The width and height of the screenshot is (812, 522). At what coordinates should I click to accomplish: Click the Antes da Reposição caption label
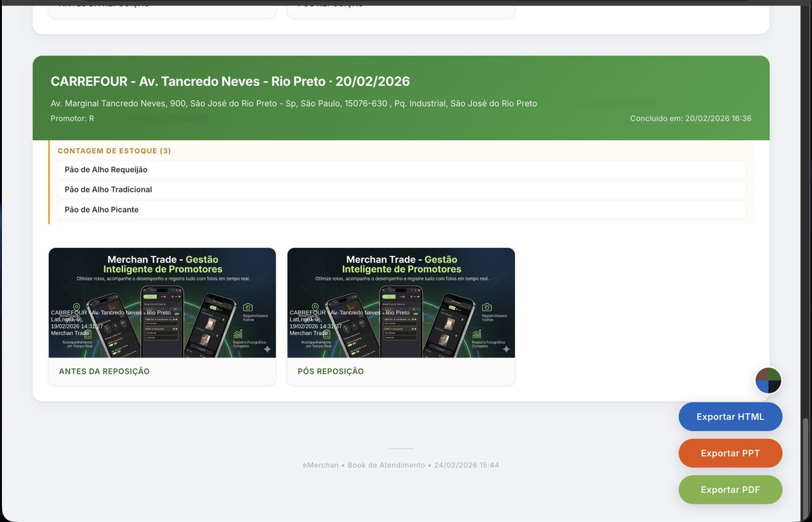[104, 371]
